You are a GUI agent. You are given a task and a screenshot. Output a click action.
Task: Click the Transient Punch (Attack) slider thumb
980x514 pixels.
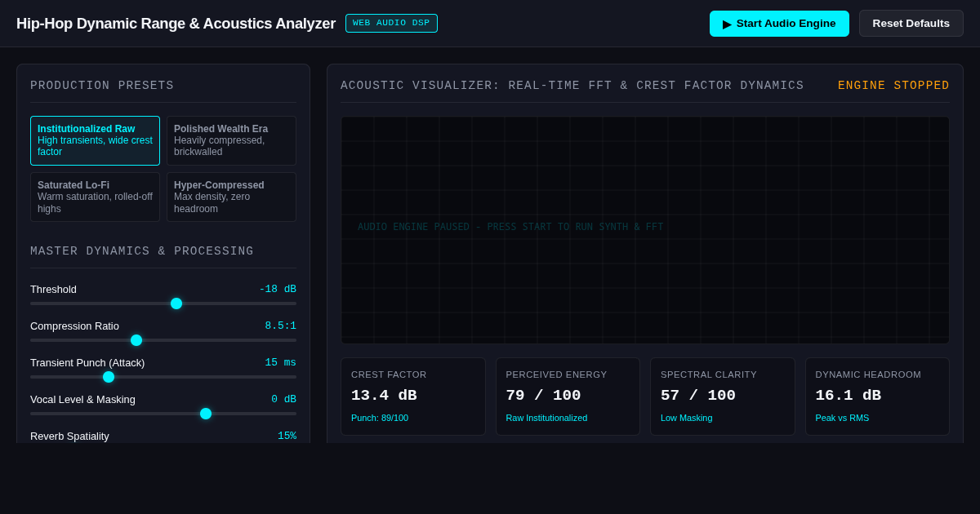[109, 377]
